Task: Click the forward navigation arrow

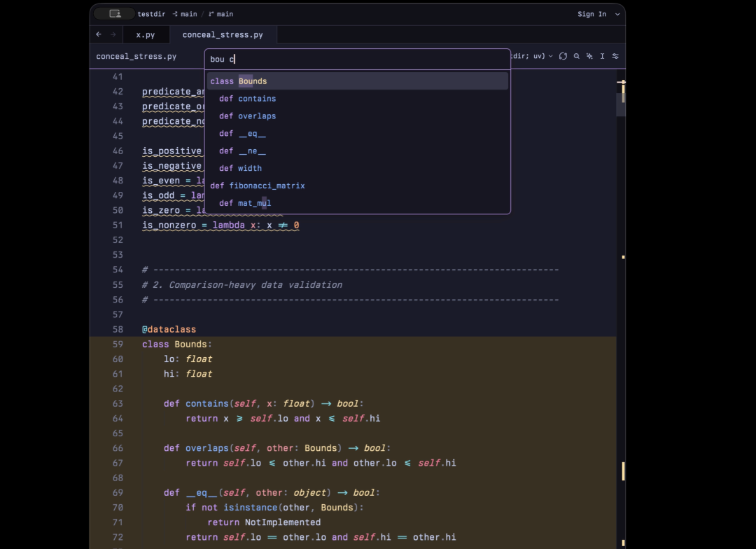Action: click(x=113, y=34)
